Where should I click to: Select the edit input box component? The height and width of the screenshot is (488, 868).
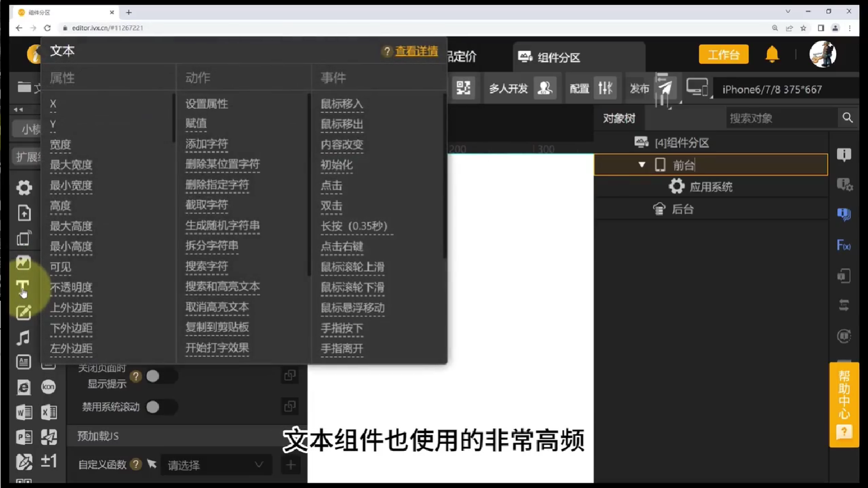pos(24,313)
